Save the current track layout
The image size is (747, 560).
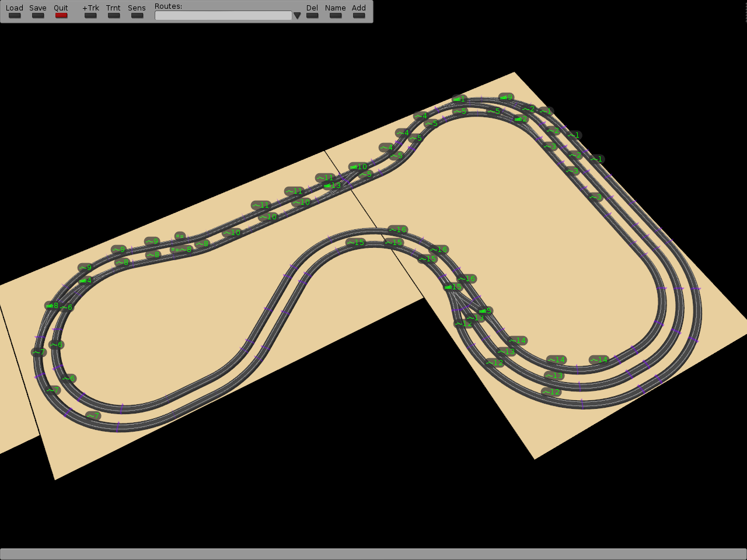[38, 15]
